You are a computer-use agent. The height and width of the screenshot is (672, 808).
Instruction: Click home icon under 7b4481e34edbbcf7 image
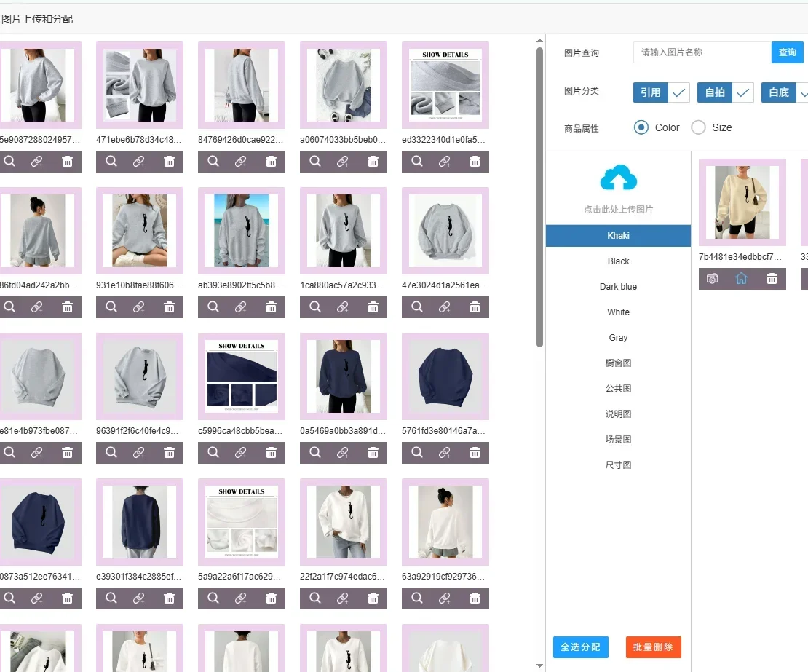[742, 279]
